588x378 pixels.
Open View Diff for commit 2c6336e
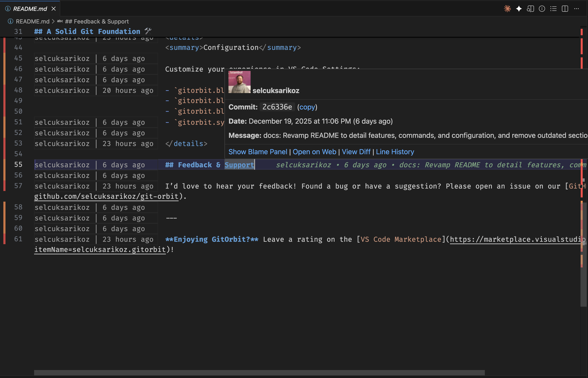coord(356,152)
